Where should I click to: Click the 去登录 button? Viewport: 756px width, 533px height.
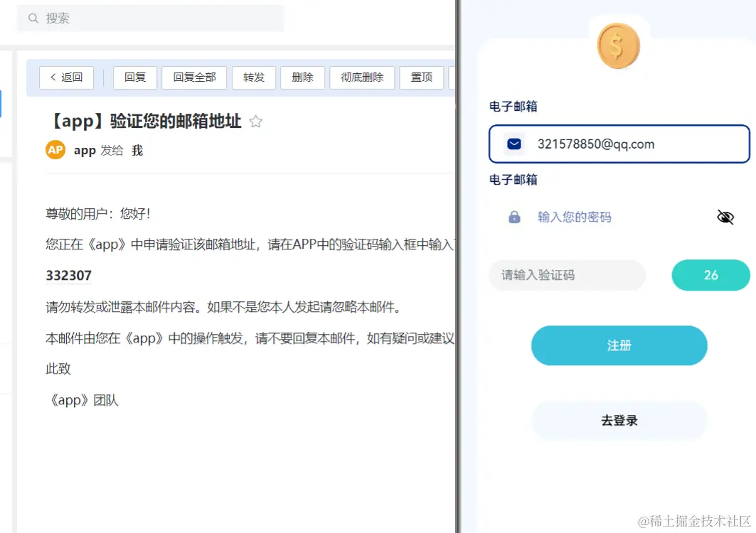tap(619, 420)
